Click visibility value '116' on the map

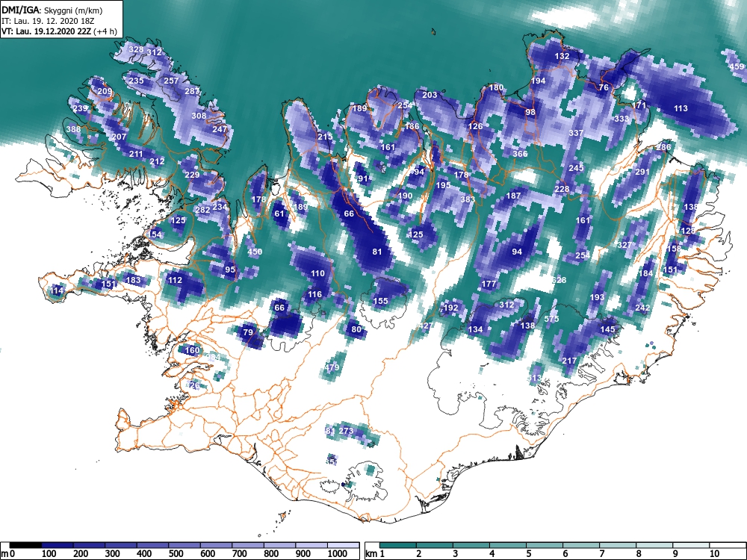[x=314, y=294]
